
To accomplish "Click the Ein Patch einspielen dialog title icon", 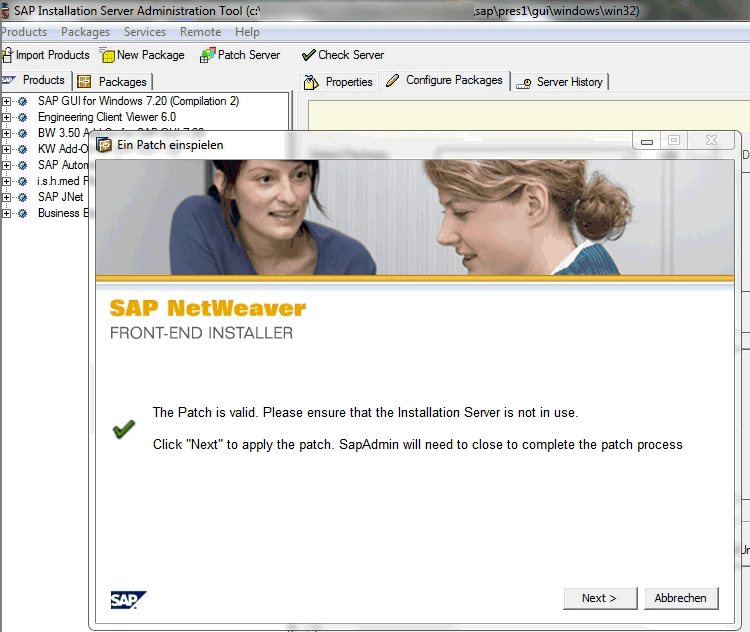I will (x=104, y=144).
